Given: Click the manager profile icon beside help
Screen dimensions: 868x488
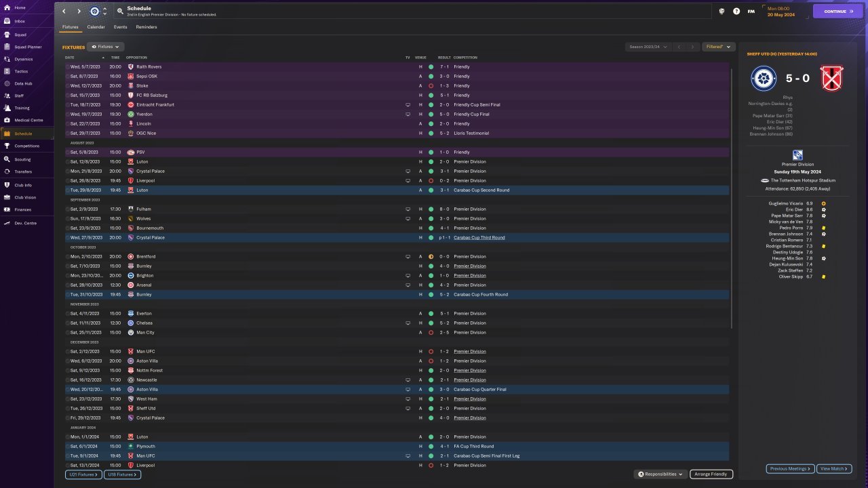Looking at the screenshot, I should tap(722, 12).
